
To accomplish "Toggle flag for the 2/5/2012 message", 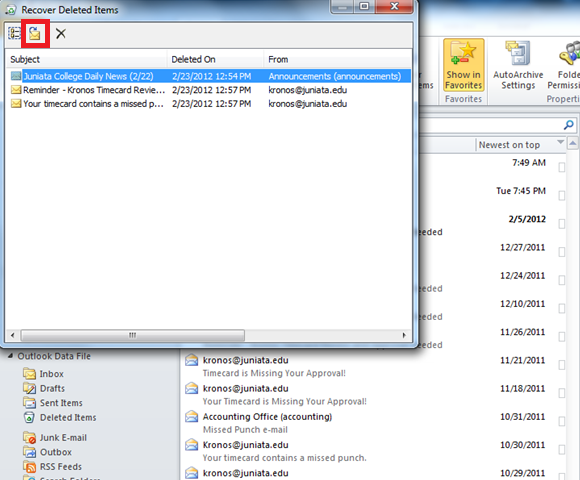I will [562, 224].
